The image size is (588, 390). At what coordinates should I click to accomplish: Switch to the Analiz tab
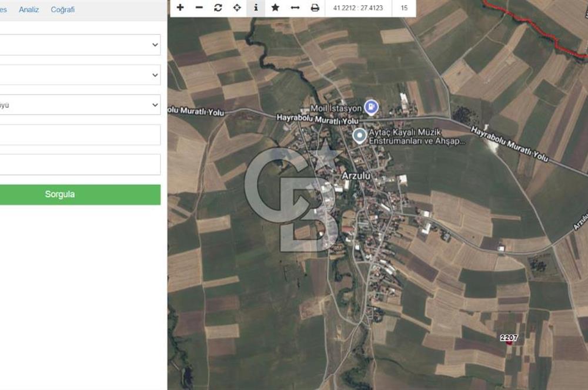(29, 10)
